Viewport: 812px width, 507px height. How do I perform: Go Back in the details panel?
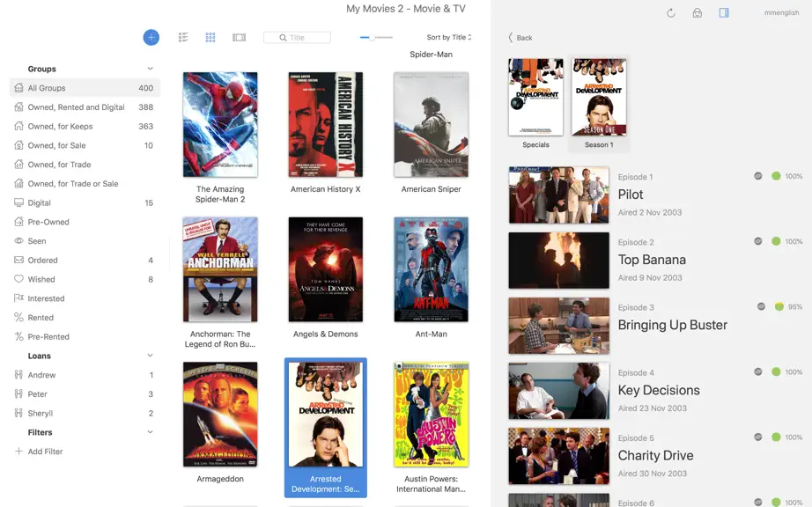(520, 37)
